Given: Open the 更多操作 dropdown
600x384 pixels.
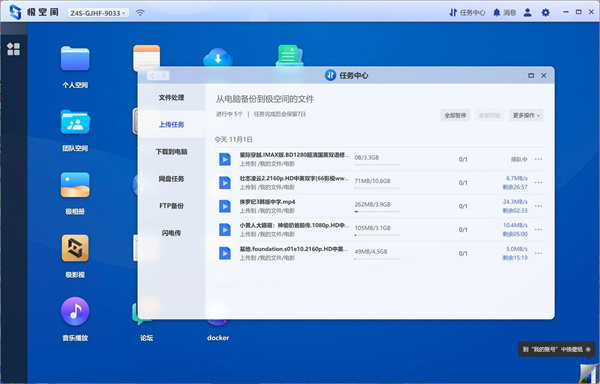Looking at the screenshot, I should pos(526,115).
